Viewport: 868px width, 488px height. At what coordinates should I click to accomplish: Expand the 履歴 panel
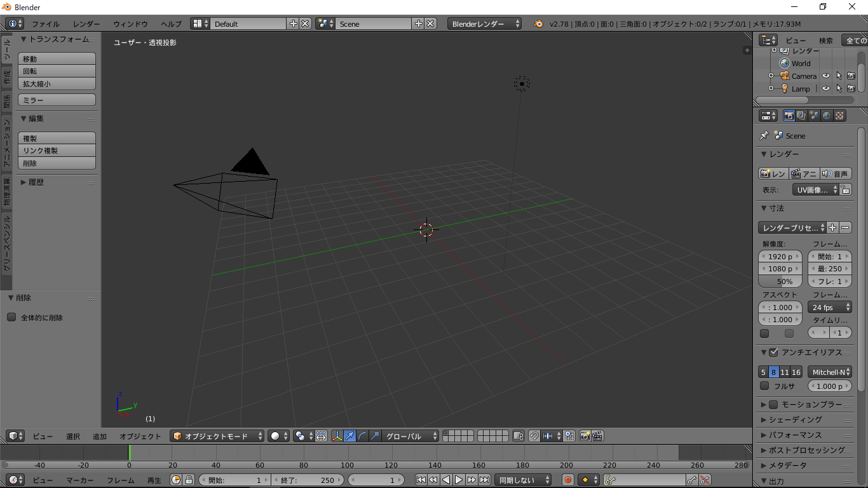(24, 182)
